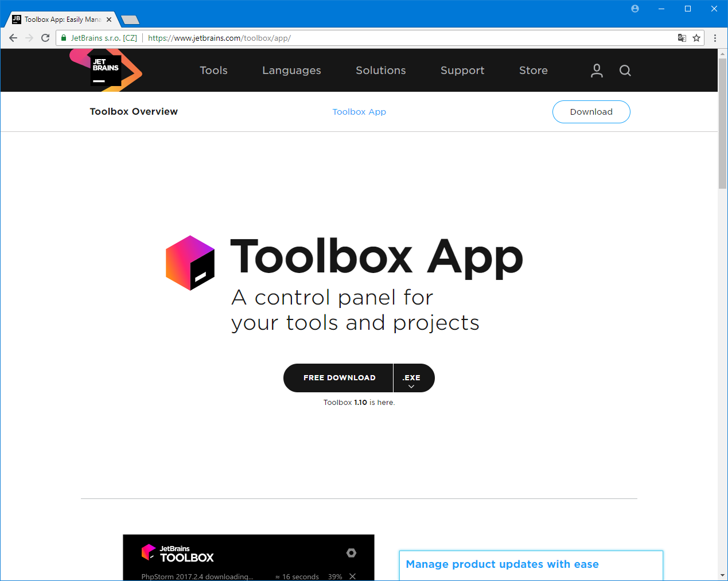Open the Tools menu
The width and height of the screenshot is (728, 581).
(x=213, y=71)
